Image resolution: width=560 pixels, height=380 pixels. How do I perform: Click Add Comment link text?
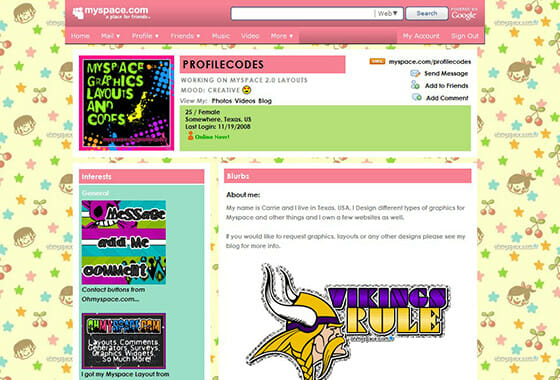click(447, 98)
